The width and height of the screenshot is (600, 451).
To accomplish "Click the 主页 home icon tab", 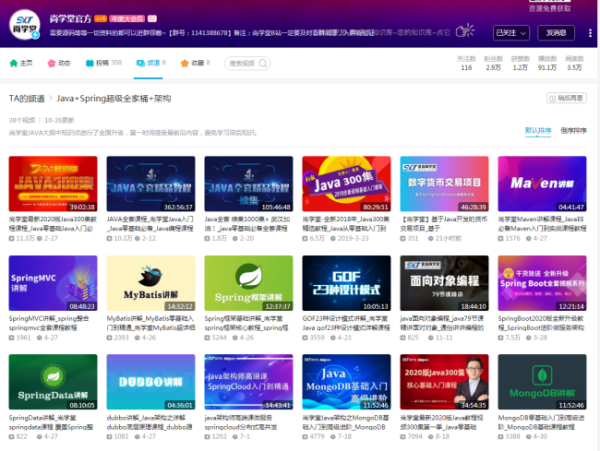I will 20,62.
